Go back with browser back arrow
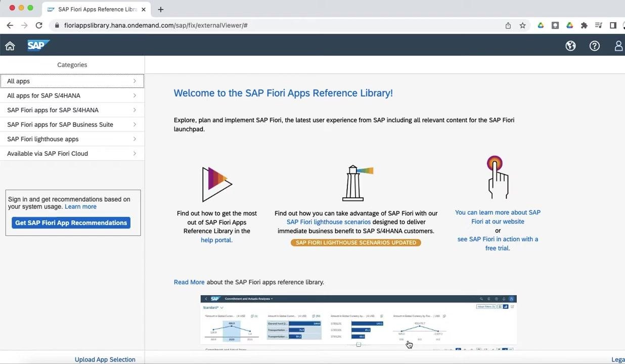The image size is (625, 364). pos(10,25)
